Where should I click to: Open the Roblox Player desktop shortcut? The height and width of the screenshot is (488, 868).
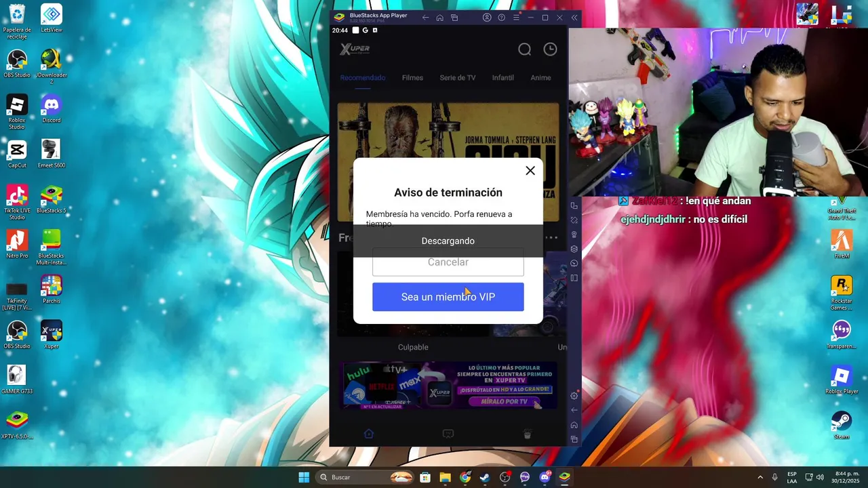click(x=842, y=380)
